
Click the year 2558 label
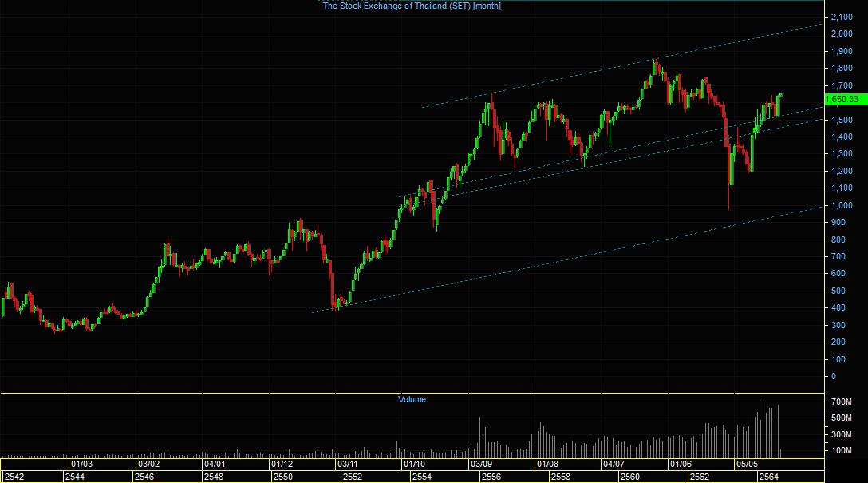click(x=560, y=477)
